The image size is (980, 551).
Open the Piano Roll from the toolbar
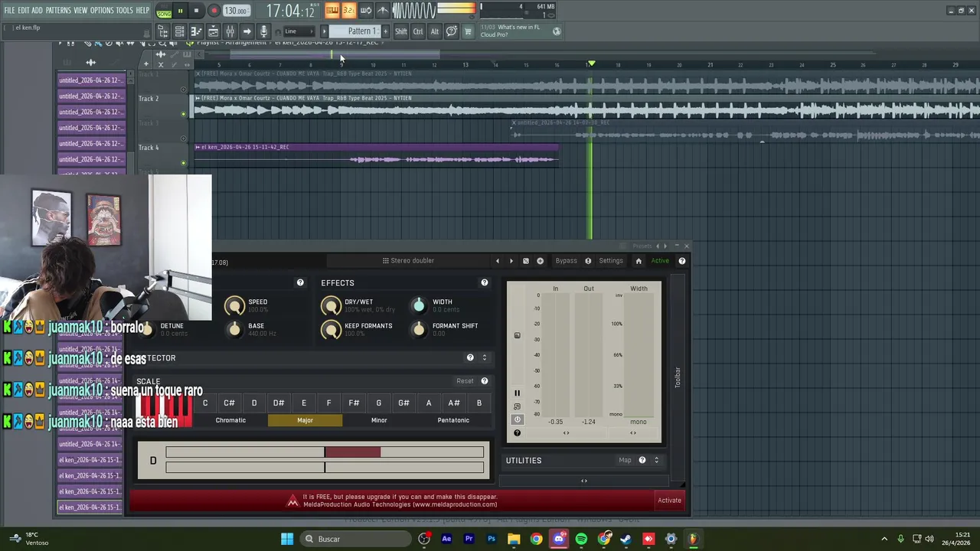196,31
